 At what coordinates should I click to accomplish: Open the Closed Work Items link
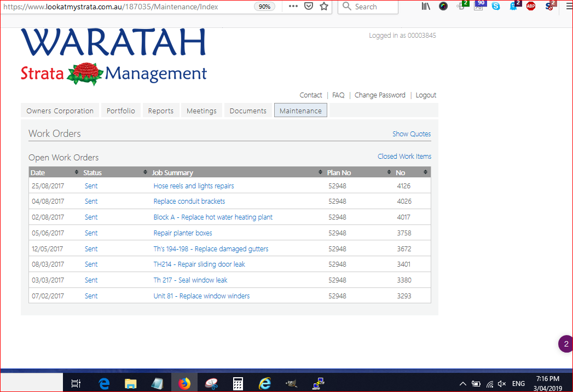(x=404, y=156)
